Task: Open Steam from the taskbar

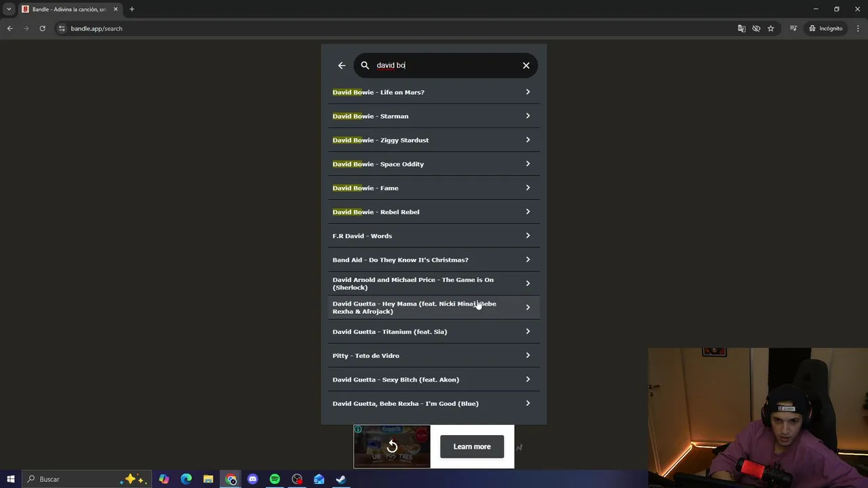Action: pos(341,479)
